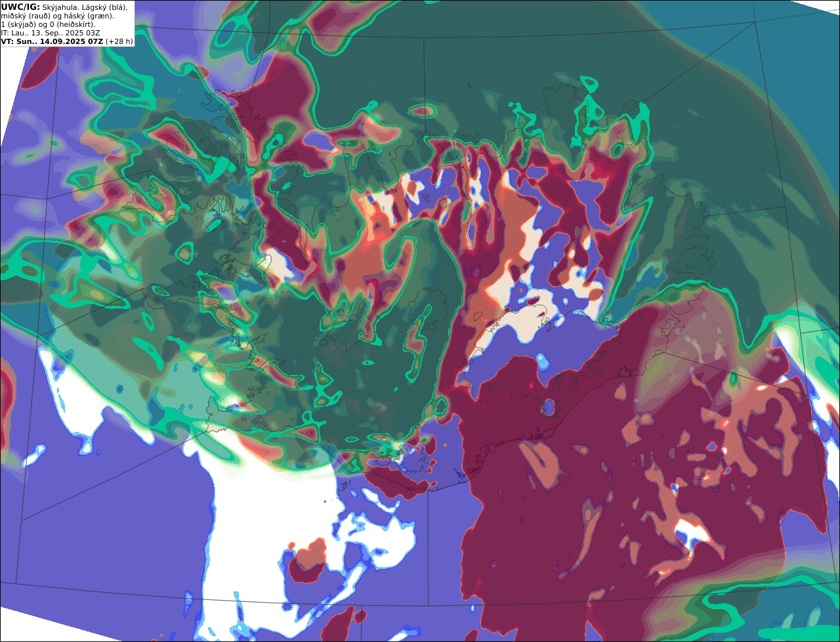840x642 pixels.
Task: Select the 'miðský (rauð) og háský (græn).' line
Action: pyautogui.click(x=57, y=16)
